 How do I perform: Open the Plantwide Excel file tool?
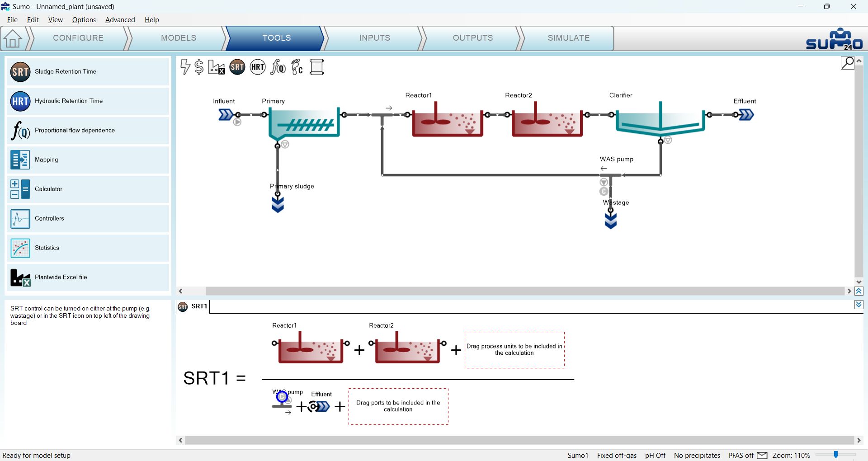tap(88, 277)
